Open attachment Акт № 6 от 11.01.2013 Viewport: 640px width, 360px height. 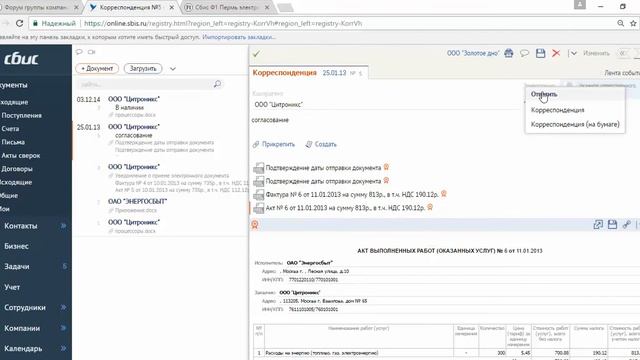[345, 208]
